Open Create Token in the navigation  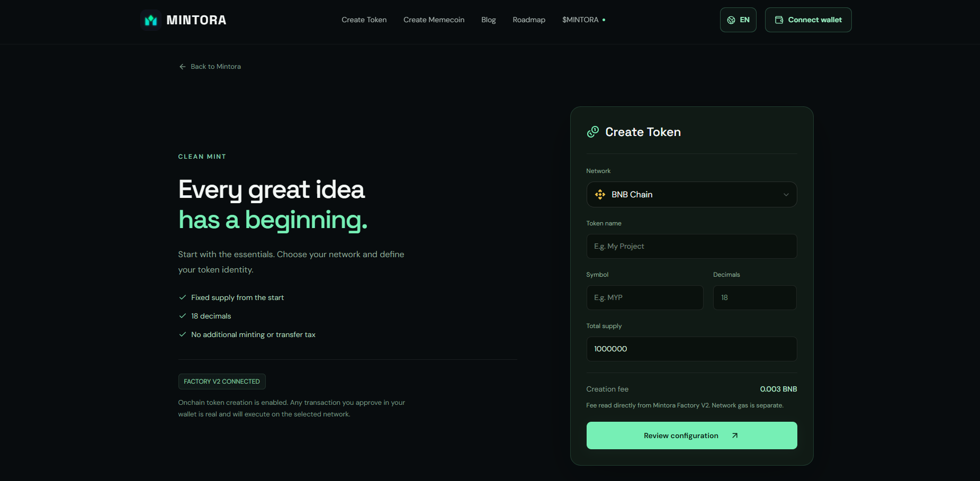coord(364,20)
